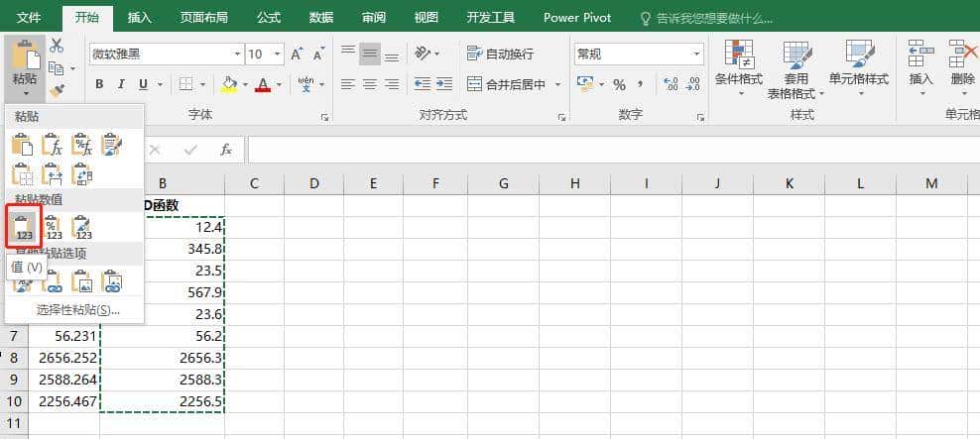Select the Transpose paste option
980x439 pixels.
82,174
